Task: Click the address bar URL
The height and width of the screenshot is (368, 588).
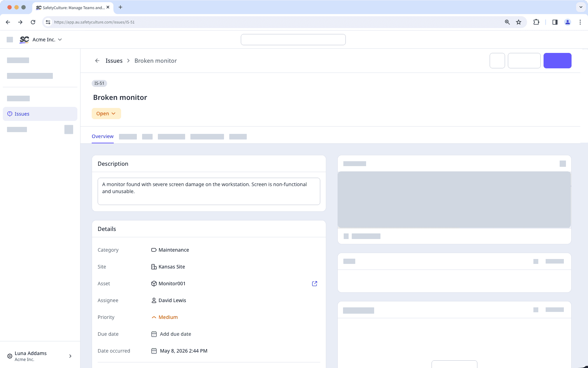Action: pos(94,22)
